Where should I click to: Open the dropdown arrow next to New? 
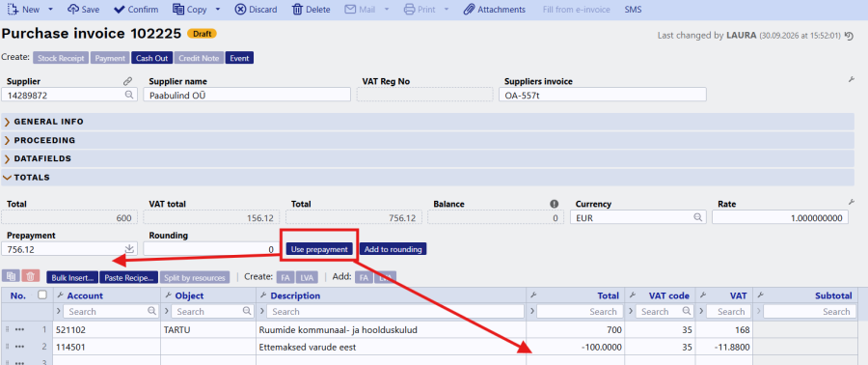[x=50, y=10]
